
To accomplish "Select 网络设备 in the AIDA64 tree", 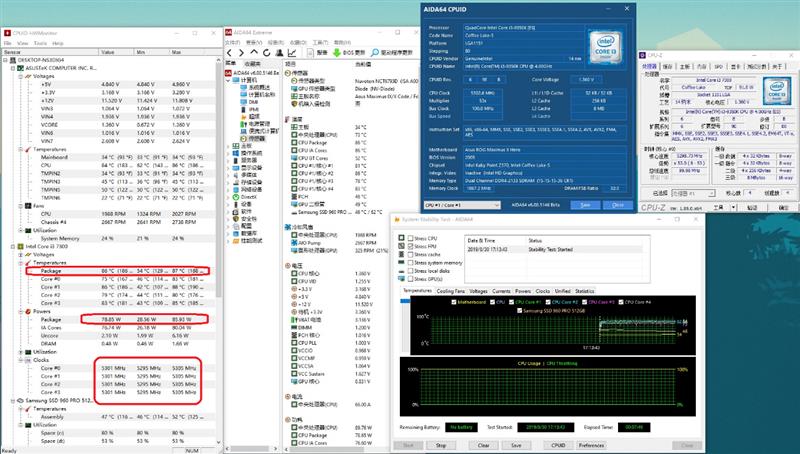I will click(x=247, y=189).
